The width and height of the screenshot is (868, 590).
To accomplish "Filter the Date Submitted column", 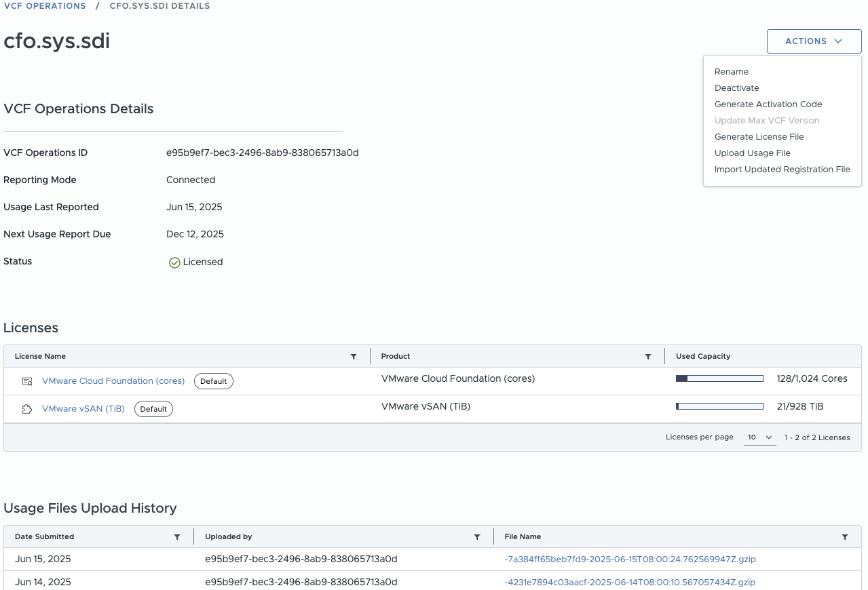I will point(177,536).
